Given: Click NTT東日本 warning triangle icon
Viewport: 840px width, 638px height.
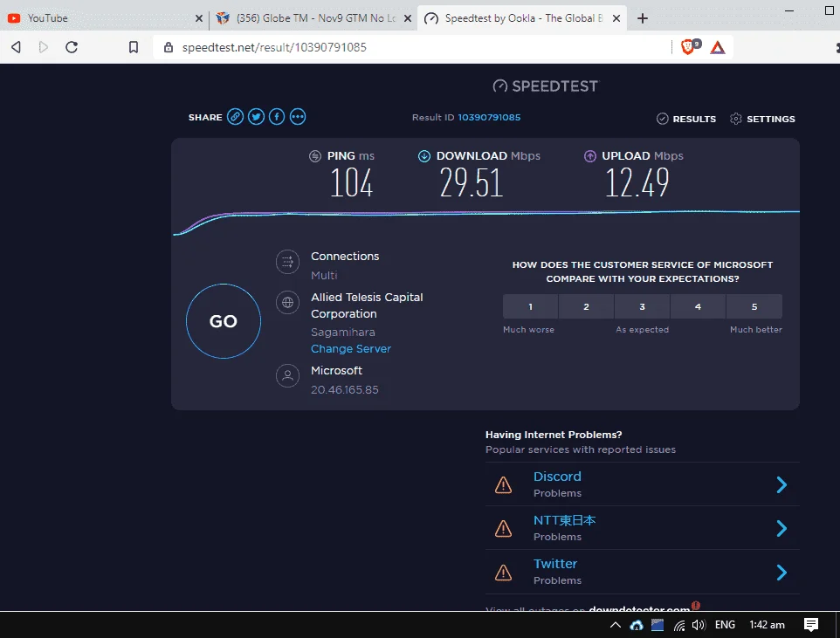Looking at the screenshot, I should tap(503, 529).
